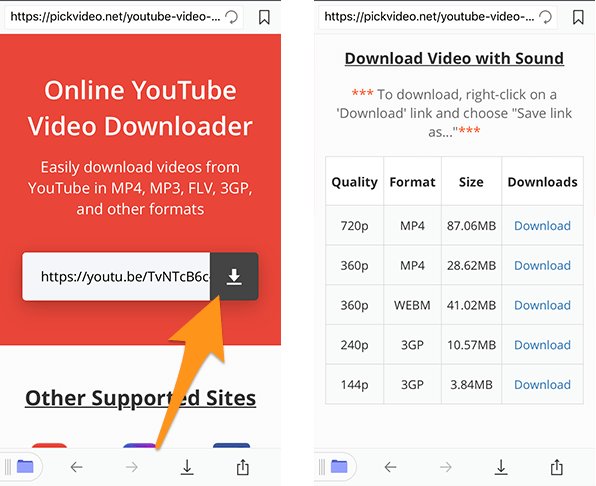Screen dimensions: 596x486
Task: Click the right browser address bar URL
Action: [x=429, y=17]
